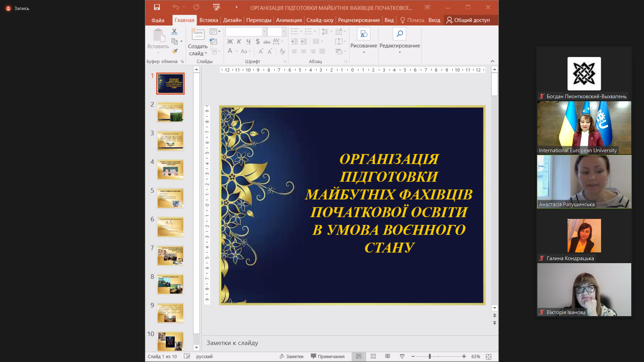Click the Save icon in title bar

click(x=157, y=7)
